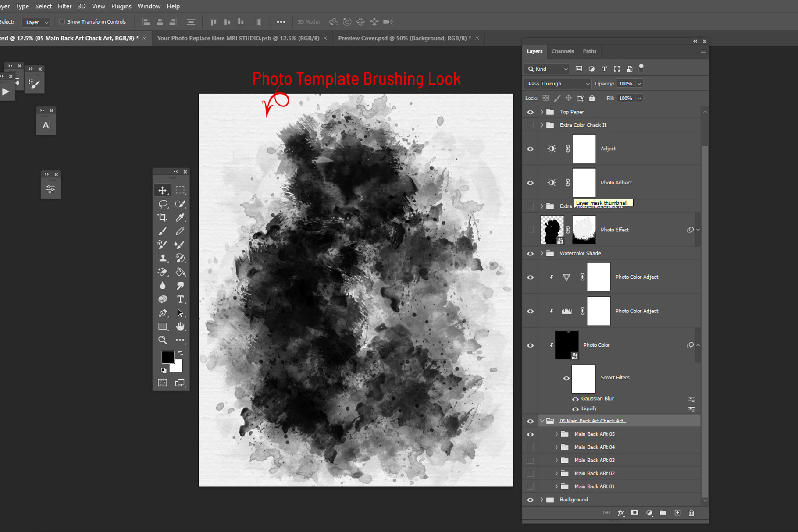The height and width of the screenshot is (532, 798).
Task: Open the Kind filter dropdown
Action: click(x=547, y=69)
